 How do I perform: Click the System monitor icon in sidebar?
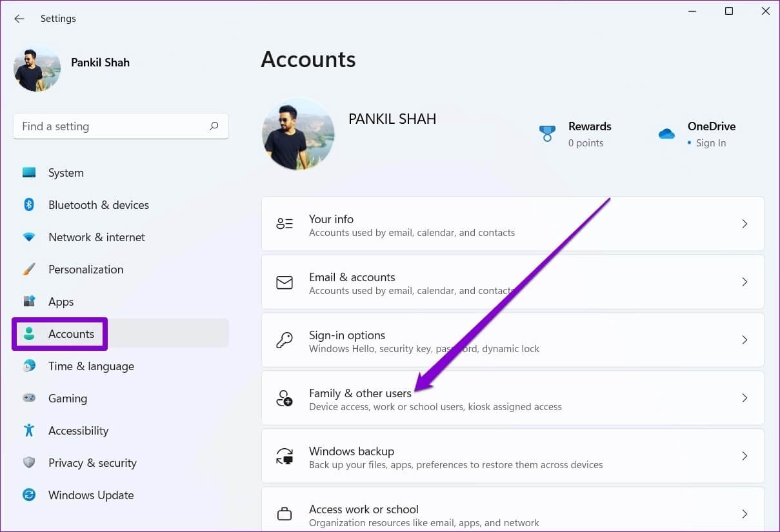pyautogui.click(x=29, y=173)
